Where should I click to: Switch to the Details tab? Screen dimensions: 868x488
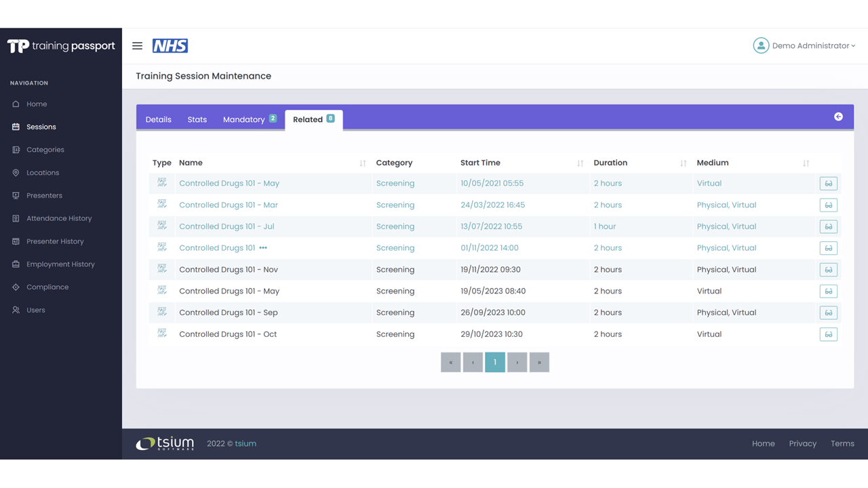click(x=159, y=119)
